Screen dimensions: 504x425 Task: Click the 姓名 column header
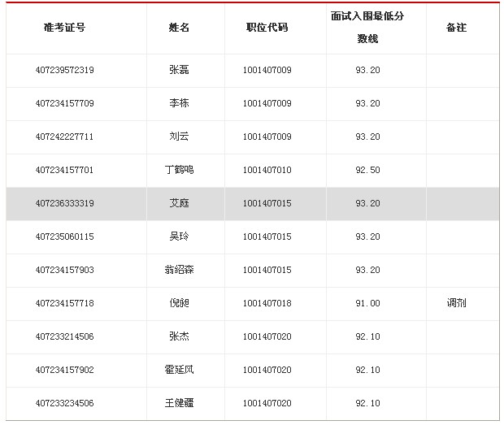coord(179,28)
